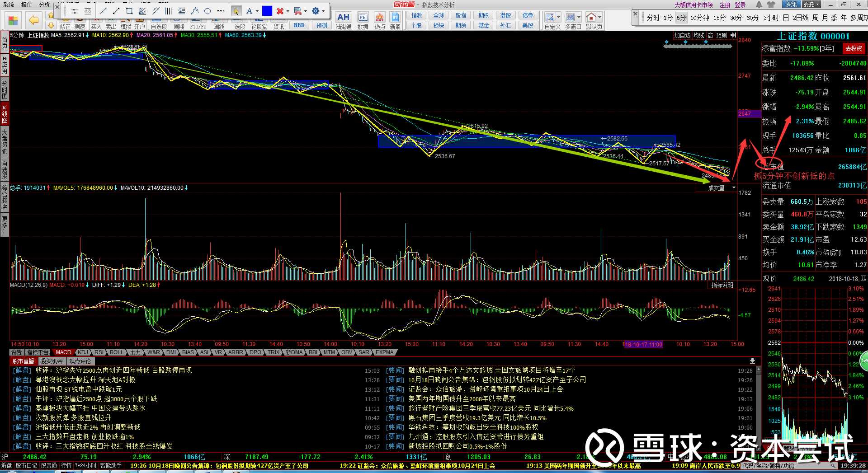Open the delete X dropdown arrow

288,11
